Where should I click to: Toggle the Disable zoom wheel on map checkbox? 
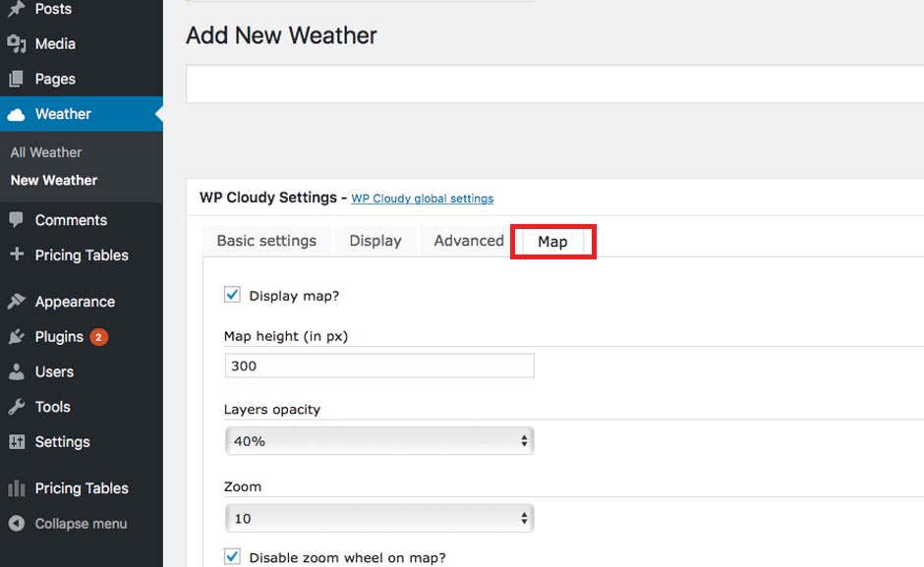(232, 556)
